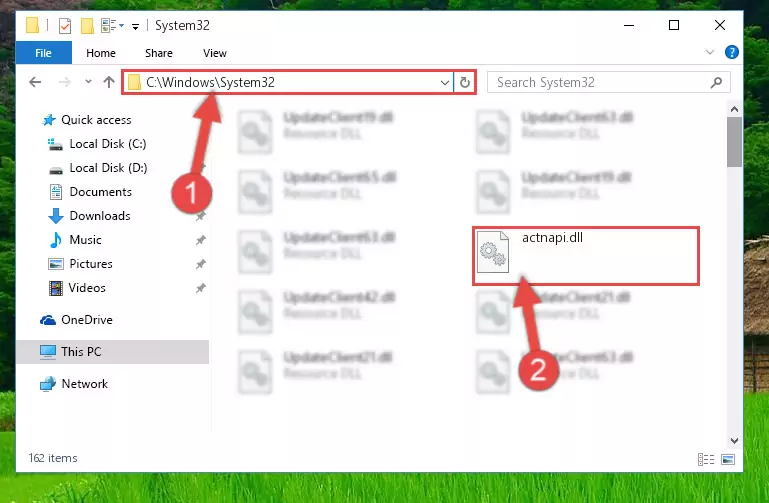This screenshot has width=769, height=503.
Task: Go back with the Back arrow
Action: coord(35,82)
